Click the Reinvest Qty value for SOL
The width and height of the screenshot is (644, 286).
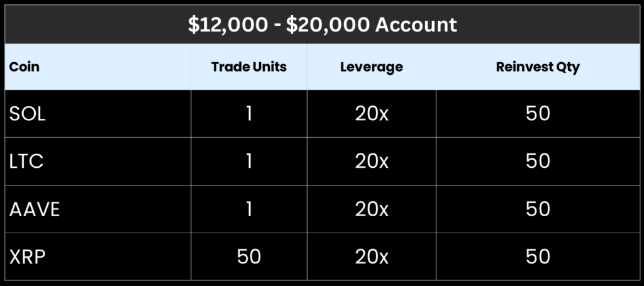[538, 114]
